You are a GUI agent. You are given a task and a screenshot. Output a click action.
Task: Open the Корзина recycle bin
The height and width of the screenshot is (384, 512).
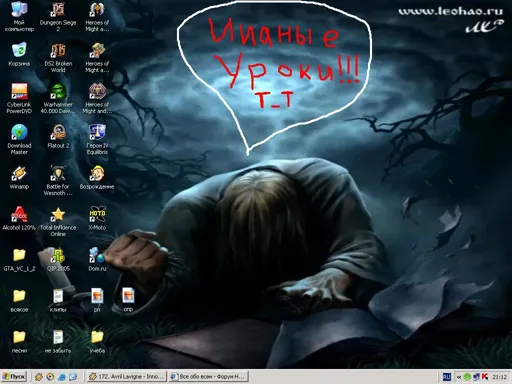click(19, 54)
